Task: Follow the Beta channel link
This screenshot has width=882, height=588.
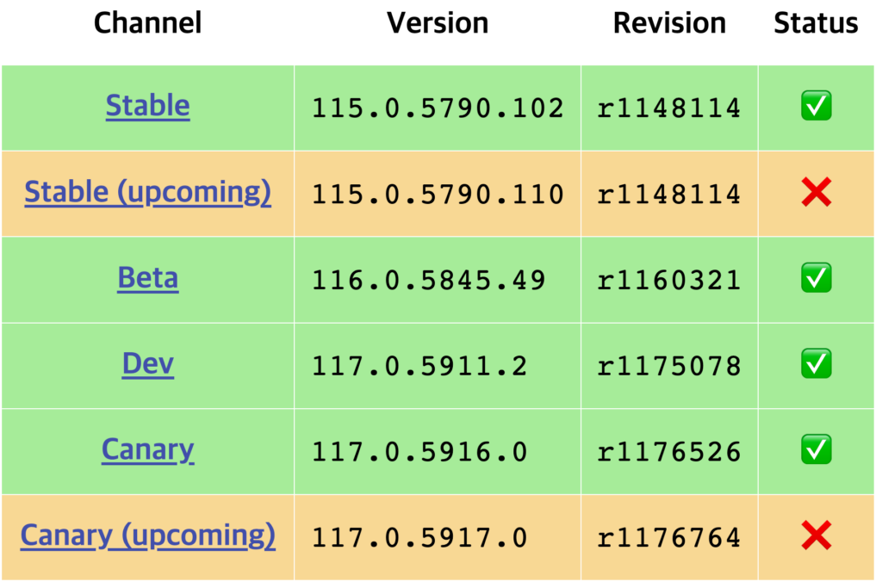Action: coord(147,279)
